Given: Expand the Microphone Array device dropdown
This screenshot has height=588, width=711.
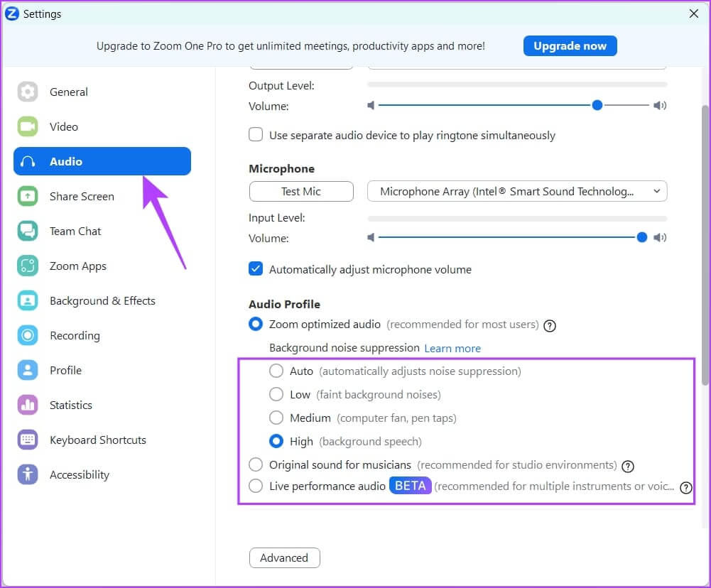Looking at the screenshot, I should pyautogui.click(x=517, y=191).
